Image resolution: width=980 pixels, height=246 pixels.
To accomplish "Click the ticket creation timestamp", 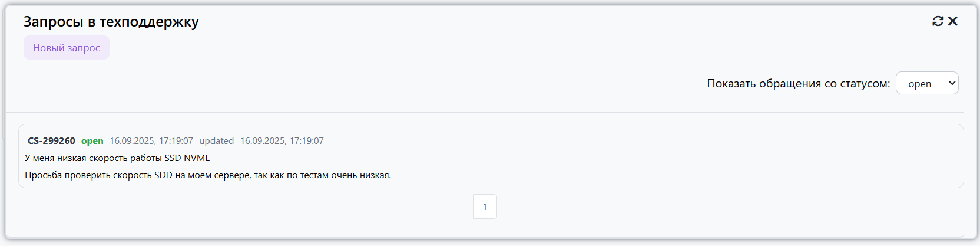I will [x=151, y=141].
